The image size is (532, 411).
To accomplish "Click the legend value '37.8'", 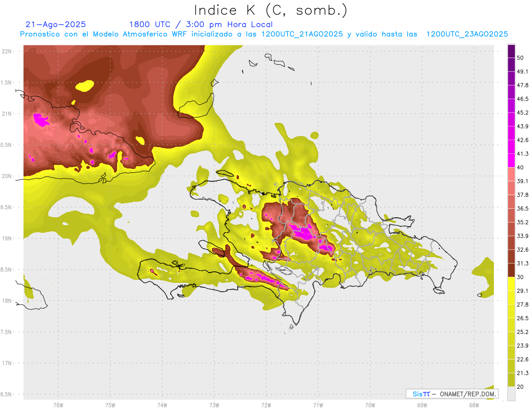I will pos(522,195).
